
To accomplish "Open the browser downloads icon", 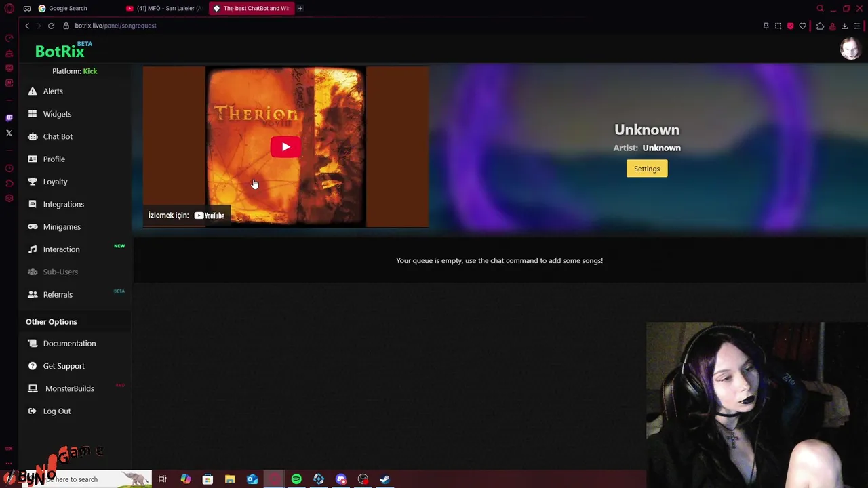I will (844, 26).
